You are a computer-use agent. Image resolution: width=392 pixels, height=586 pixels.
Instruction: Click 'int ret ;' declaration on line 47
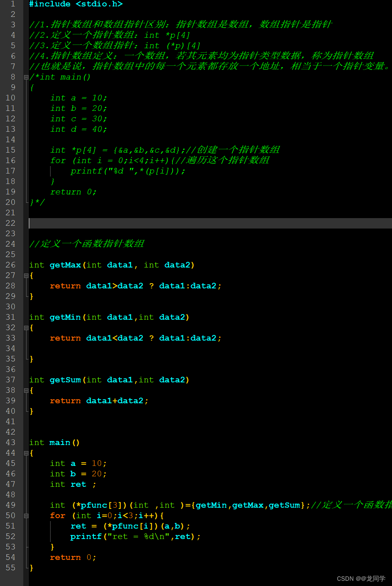73,484
